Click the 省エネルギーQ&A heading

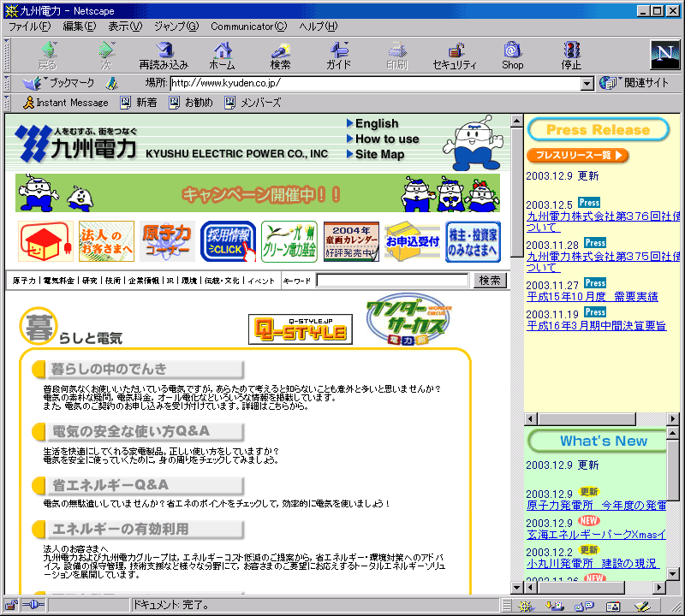[138, 485]
